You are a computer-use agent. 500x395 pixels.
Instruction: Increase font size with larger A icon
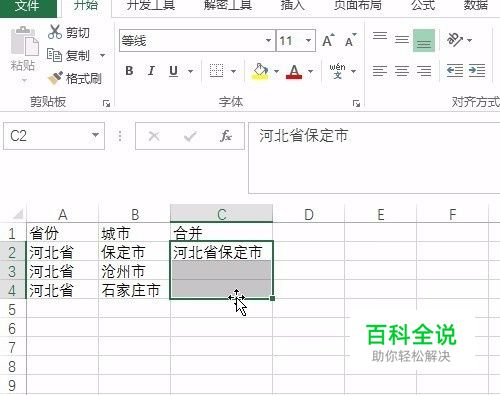click(x=328, y=41)
